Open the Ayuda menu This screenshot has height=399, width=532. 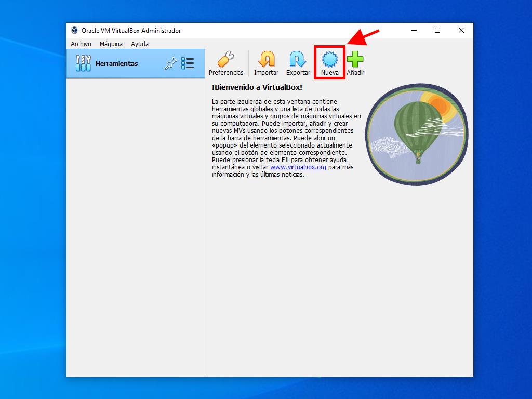pyautogui.click(x=140, y=44)
